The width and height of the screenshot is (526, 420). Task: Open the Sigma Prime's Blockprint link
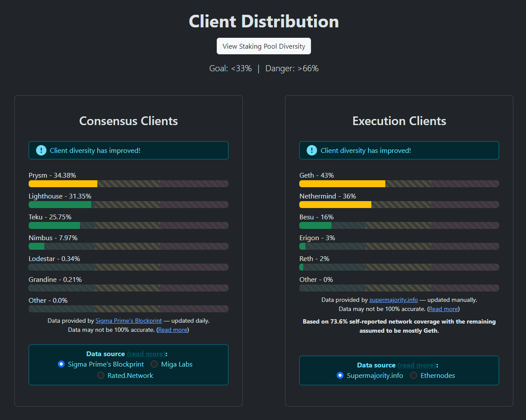tap(128, 320)
